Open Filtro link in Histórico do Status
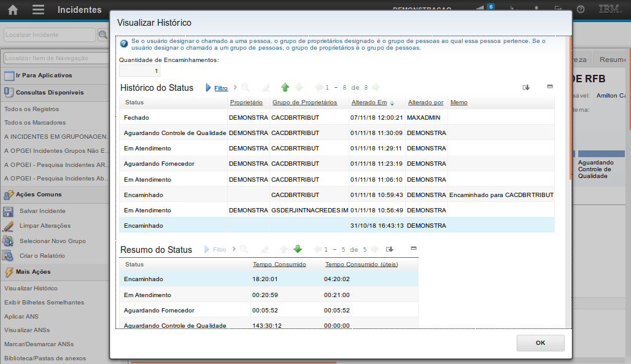The height and width of the screenshot is (364, 631). point(221,88)
